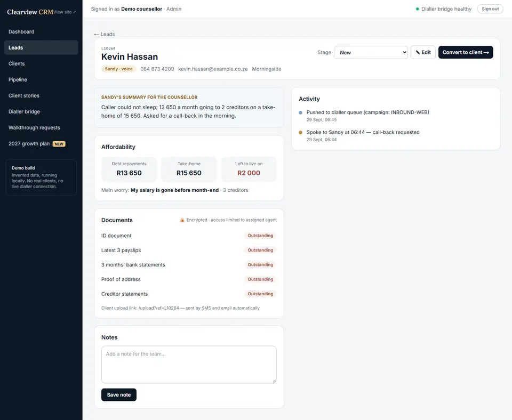The width and height of the screenshot is (512, 420).
Task: Click main worry salary text
Action: [x=175, y=190]
